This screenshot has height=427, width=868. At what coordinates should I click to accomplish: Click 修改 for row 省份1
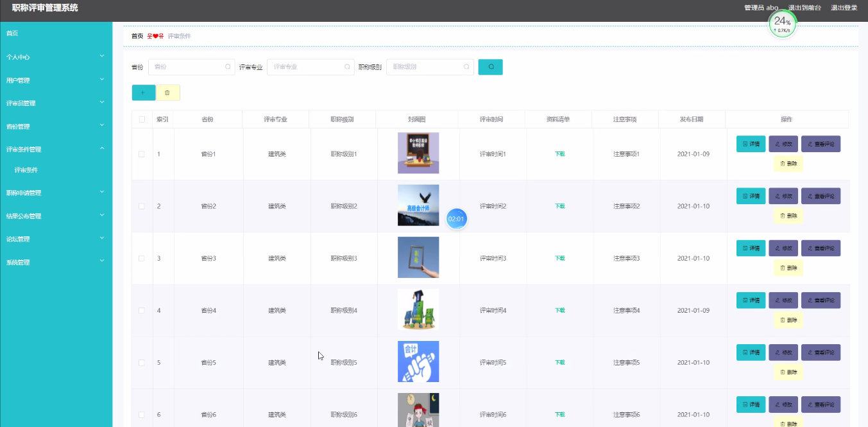(783, 144)
